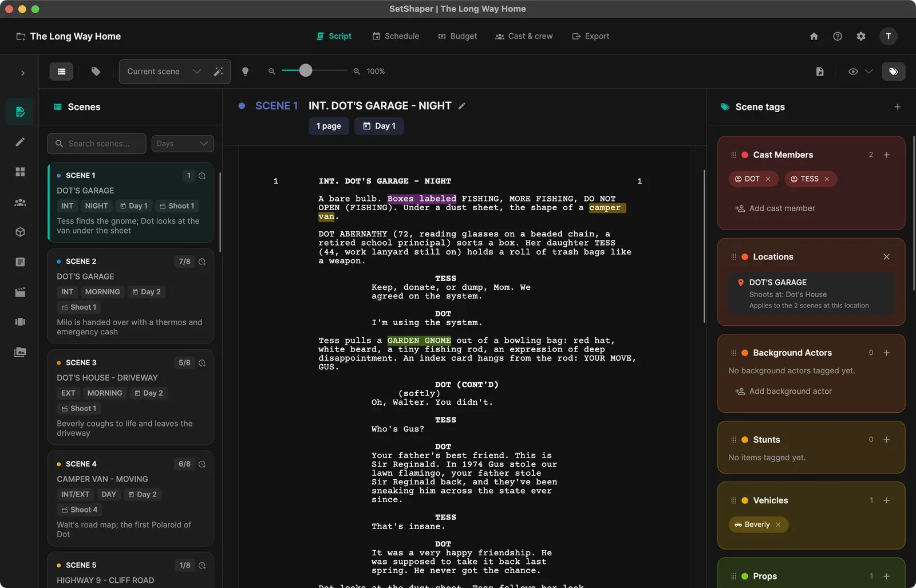This screenshot has height=588, width=916.
Task: Toggle the lightbulb suggestions icon
Action: [x=245, y=72]
